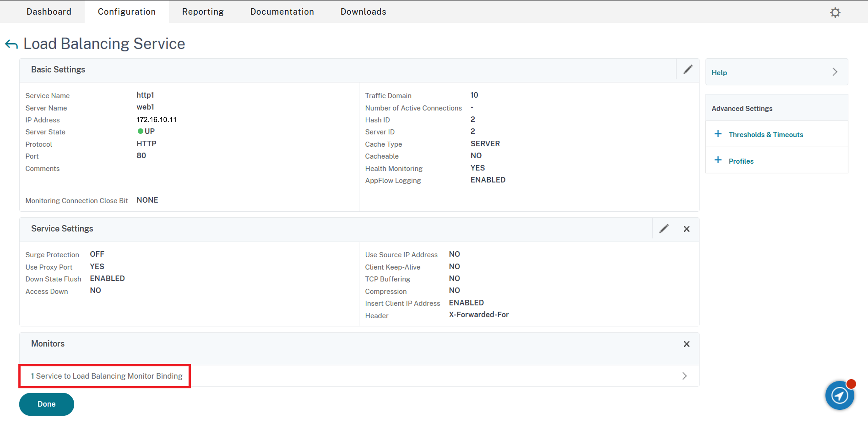The width and height of the screenshot is (868, 423).
Task: Edit Basic Settings with pencil icon
Action: pos(688,70)
